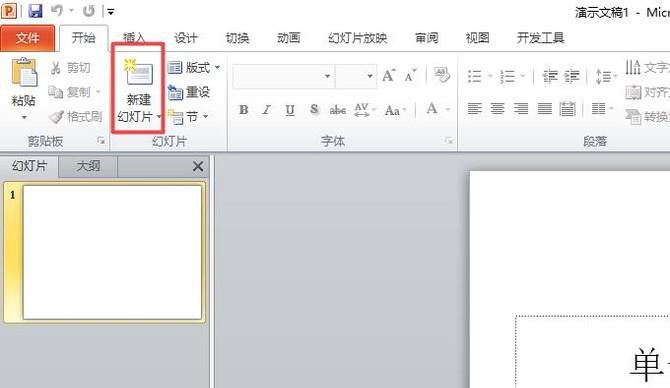Open the 版式 layout dropdown
Image resolution: width=670 pixels, height=388 pixels.
pyautogui.click(x=194, y=68)
